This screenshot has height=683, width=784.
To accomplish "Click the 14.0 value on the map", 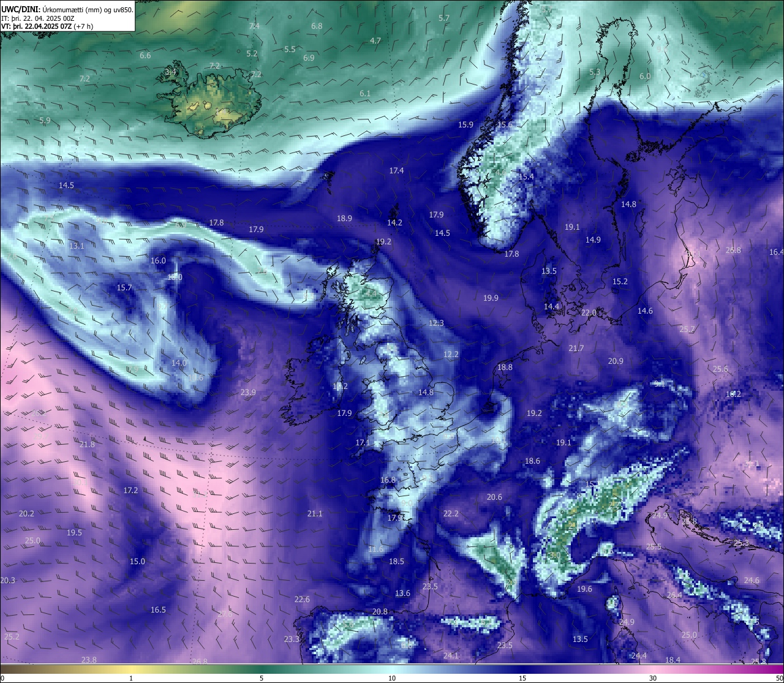I will coord(179,363).
